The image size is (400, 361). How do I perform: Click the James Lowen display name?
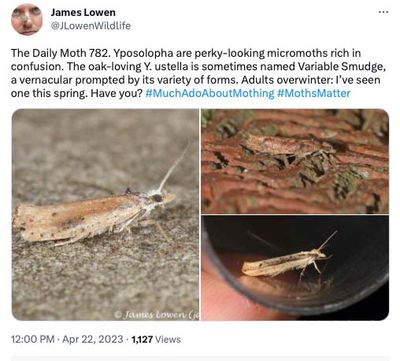pyautogui.click(x=83, y=13)
